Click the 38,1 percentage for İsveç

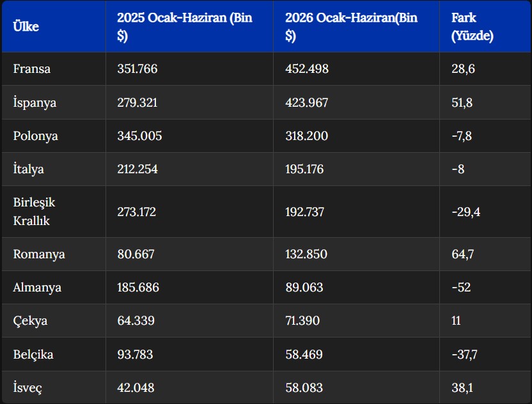click(x=462, y=388)
